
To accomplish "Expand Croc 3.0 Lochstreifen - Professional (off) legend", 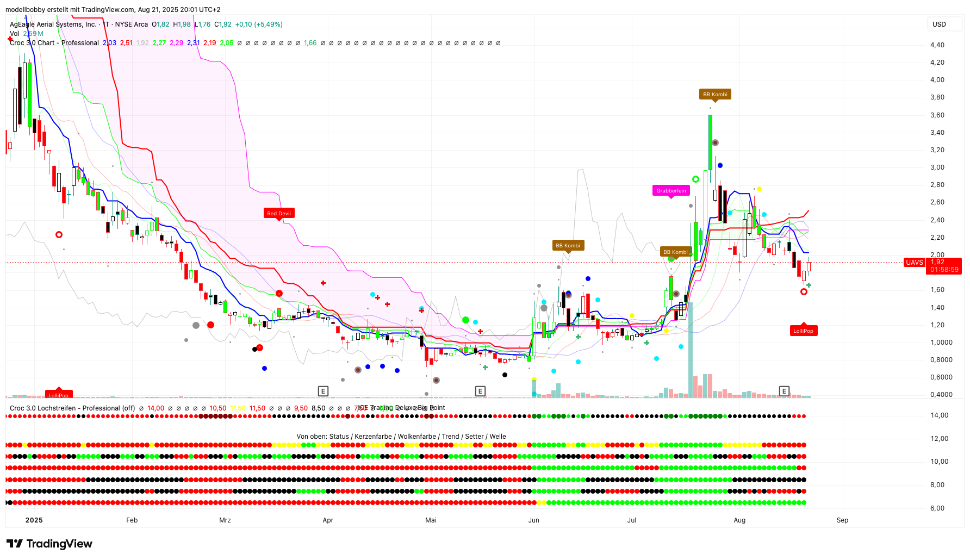I will click(x=72, y=408).
